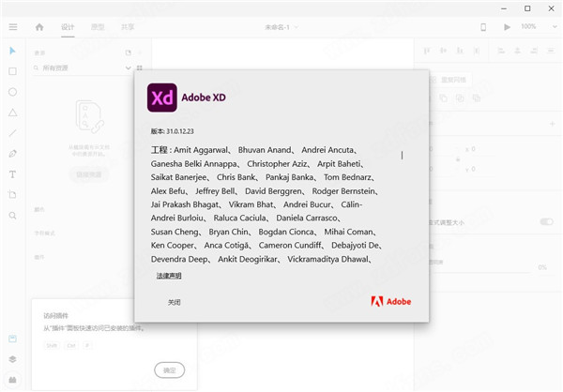Viewport: 563px width, 392px height.
Task: Click the Adobe logo in dialog
Action: point(391,302)
